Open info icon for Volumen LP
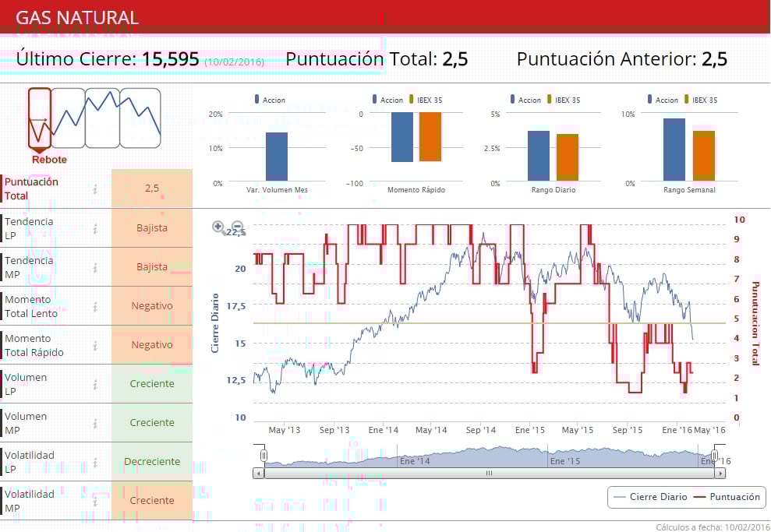This screenshot has height=532, width=771. point(95,384)
